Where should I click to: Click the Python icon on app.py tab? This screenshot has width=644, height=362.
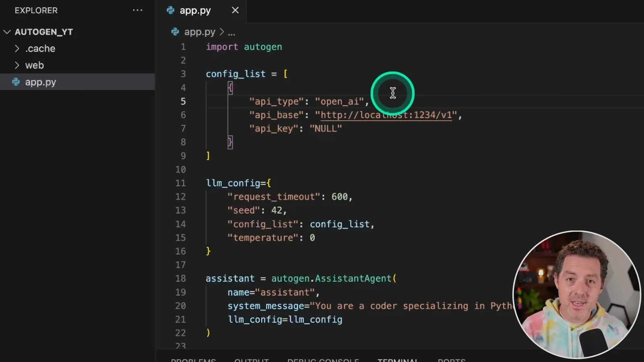point(171,10)
